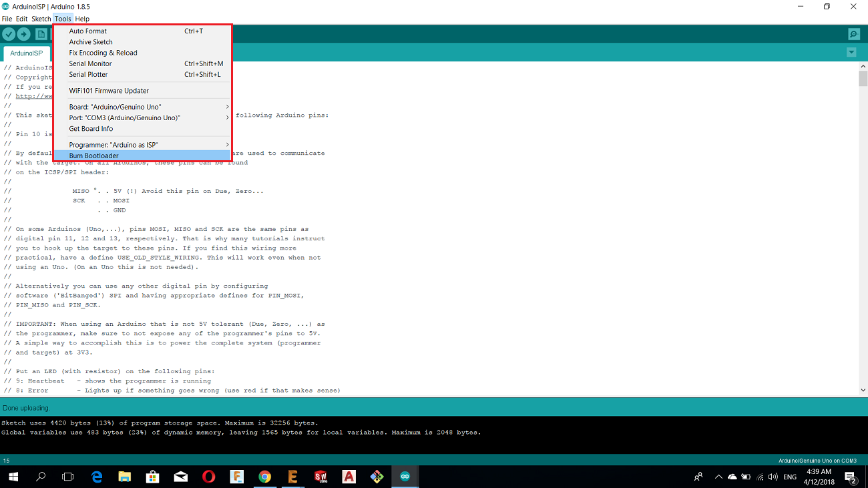Click the line number 15 indicator
This screenshot has height=488, width=868.
coord(7,461)
